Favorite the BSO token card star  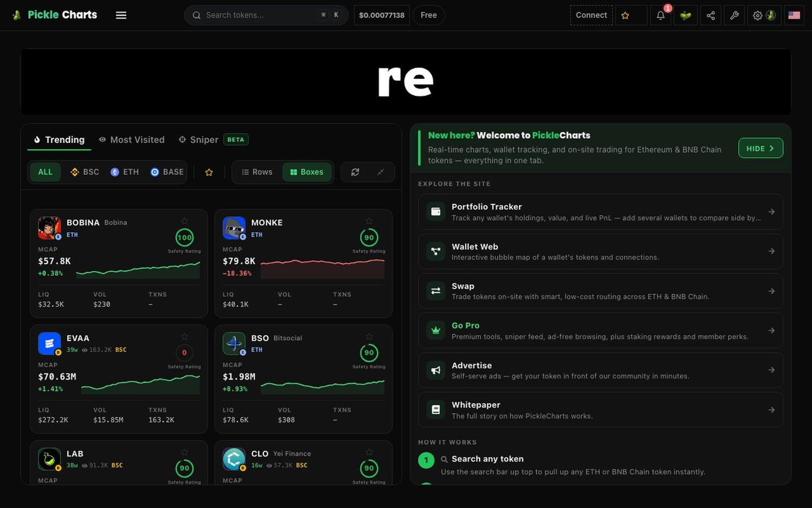click(x=369, y=336)
